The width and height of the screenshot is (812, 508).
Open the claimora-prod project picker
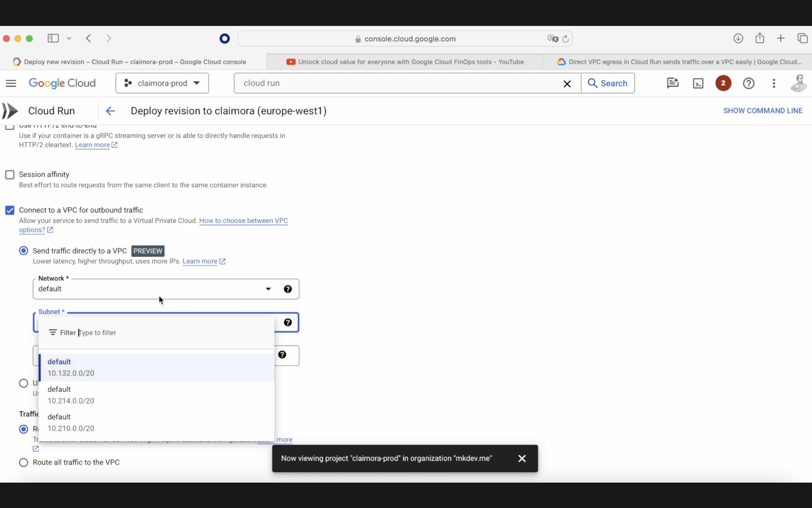point(162,83)
